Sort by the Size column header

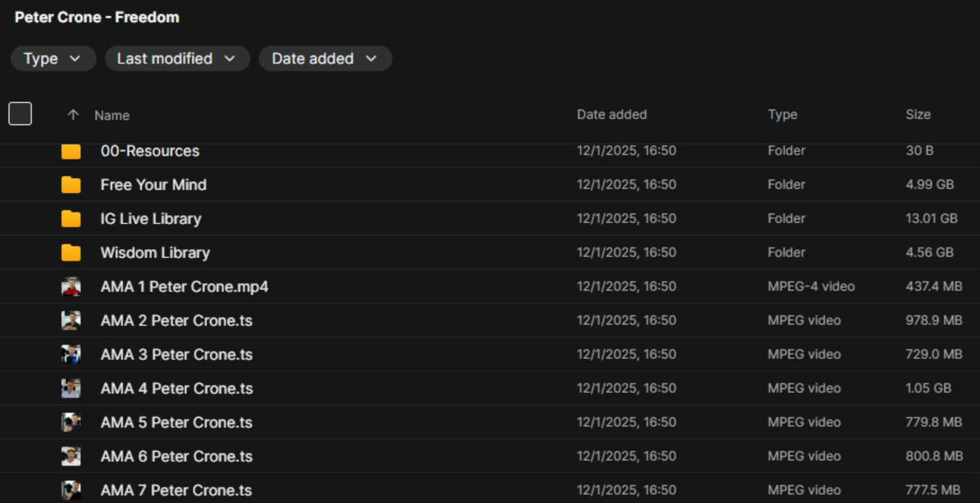click(918, 115)
